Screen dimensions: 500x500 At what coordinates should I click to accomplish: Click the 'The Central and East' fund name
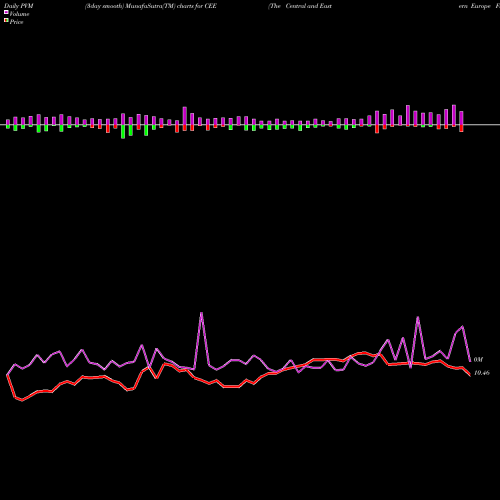pyautogui.click(x=300, y=6)
